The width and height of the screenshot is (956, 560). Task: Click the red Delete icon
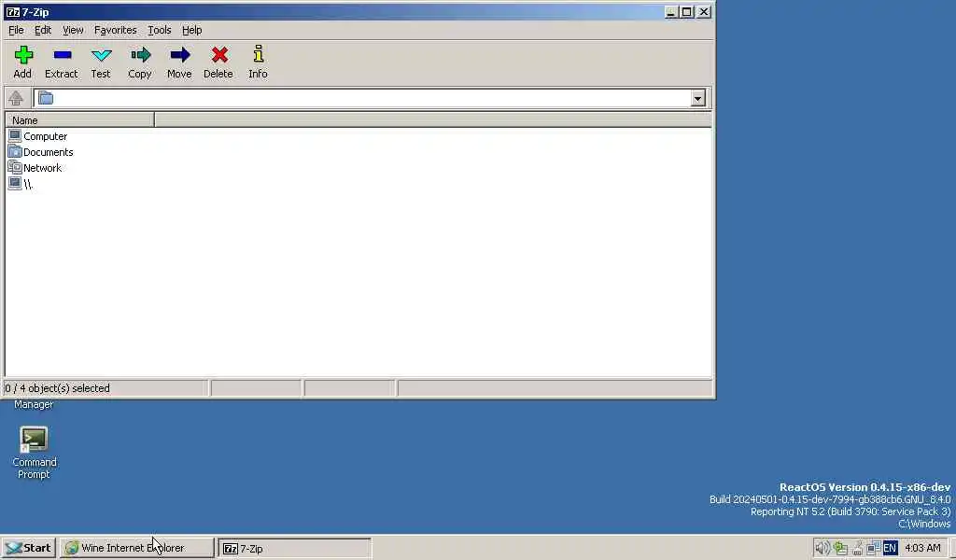click(x=219, y=55)
